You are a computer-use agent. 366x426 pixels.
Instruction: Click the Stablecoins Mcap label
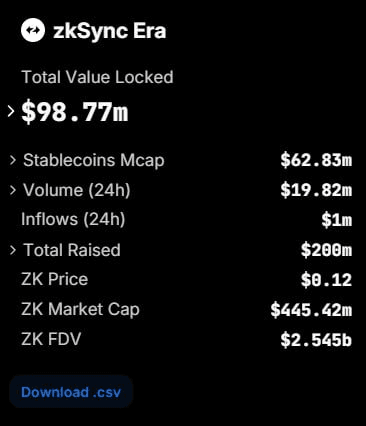click(94, 161)
